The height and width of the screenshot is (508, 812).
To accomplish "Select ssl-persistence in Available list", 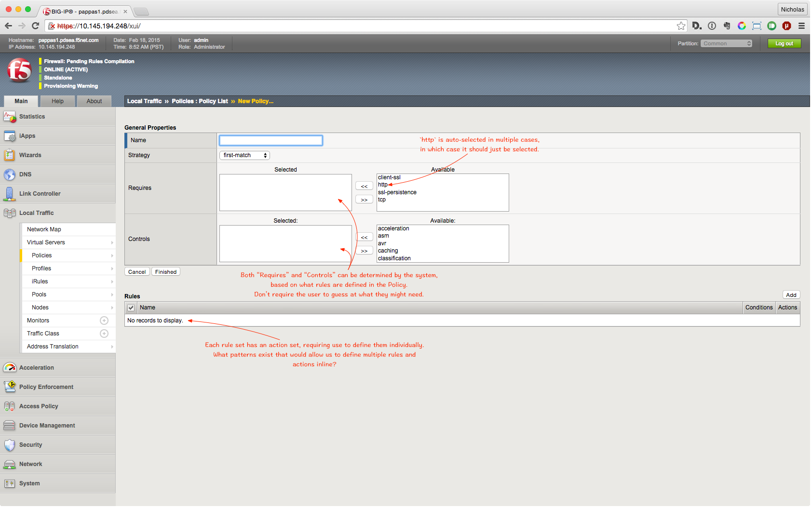I will (397, 192).
